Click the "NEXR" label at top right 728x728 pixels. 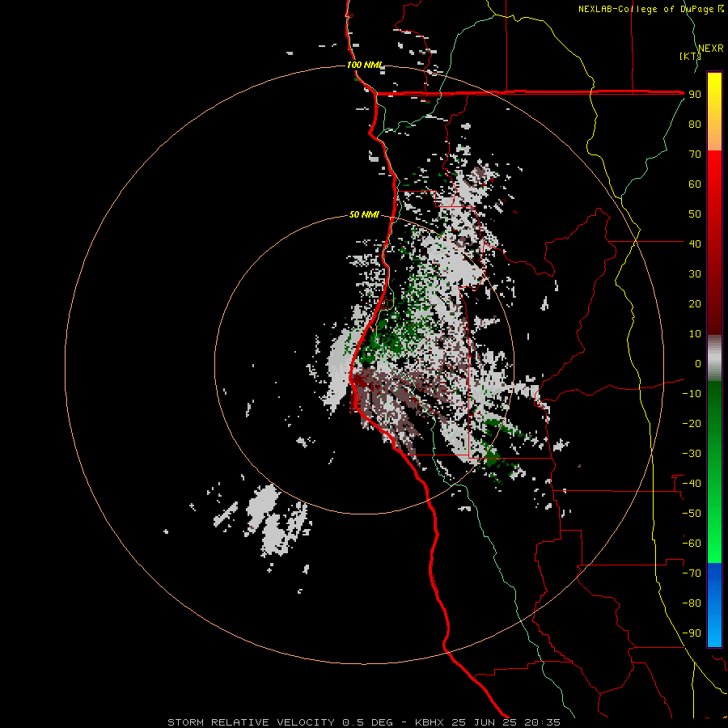click(711, 49)
